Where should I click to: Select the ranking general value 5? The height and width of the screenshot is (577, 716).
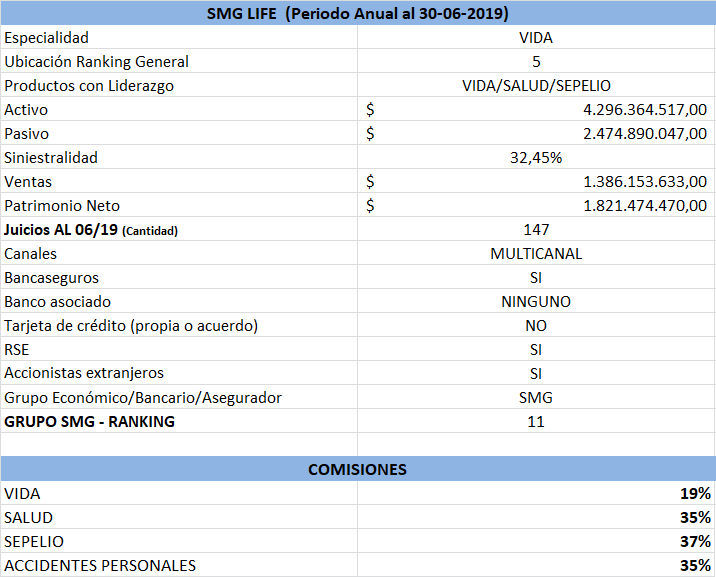(x=536, y=62)
